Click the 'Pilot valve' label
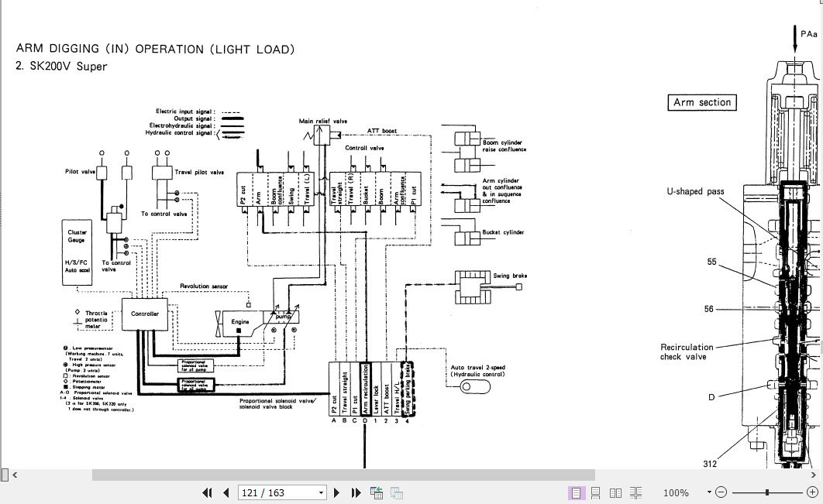Image resolution: width=823 pixels, height=504 pixels. coord(80,172)
